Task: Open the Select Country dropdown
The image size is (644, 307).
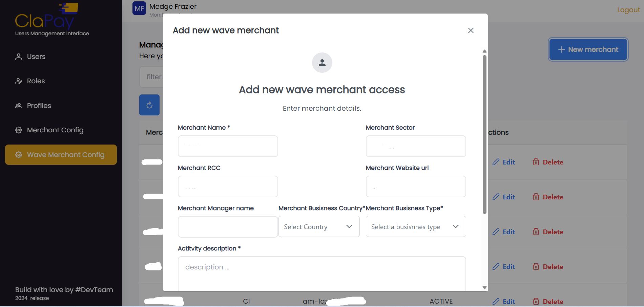Action: (319, 226)
